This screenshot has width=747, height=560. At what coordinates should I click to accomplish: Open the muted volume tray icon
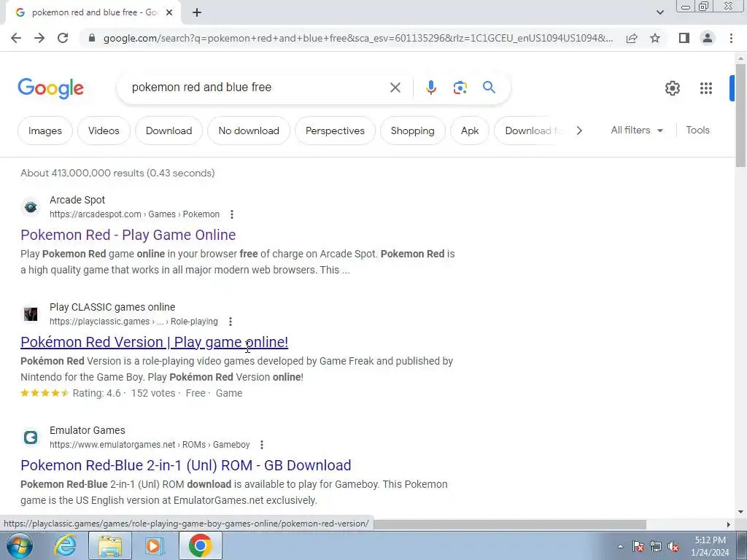coord(673,547)
